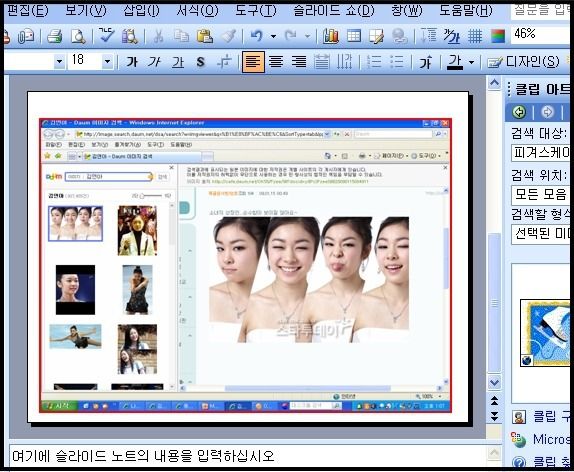The height and width of the screenshot is (472, 574).
Task: Click the Undo arrow icon
Action: coord(257,36)
